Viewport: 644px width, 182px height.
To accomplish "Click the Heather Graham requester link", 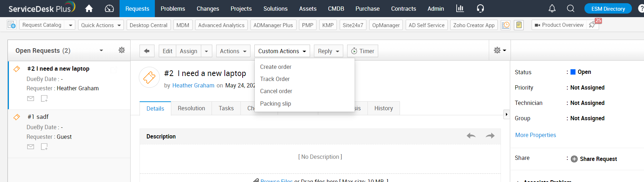I will coord(193,85).
